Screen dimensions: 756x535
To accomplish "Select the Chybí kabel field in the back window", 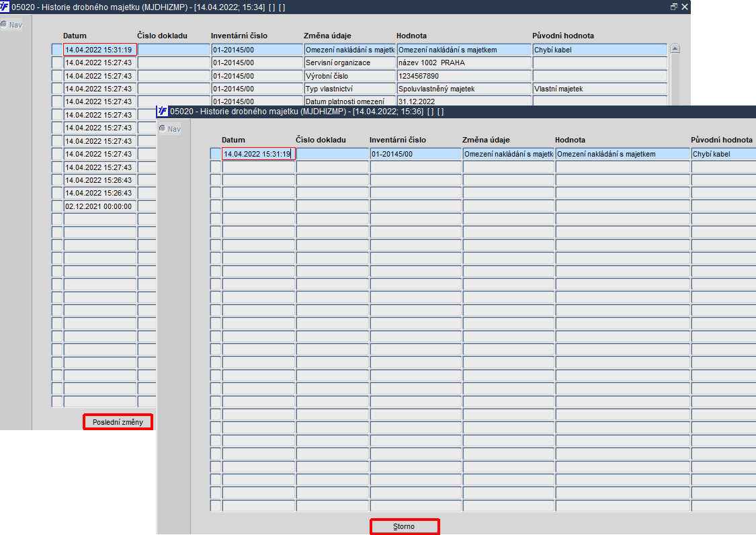I will [x=599, y=50].
